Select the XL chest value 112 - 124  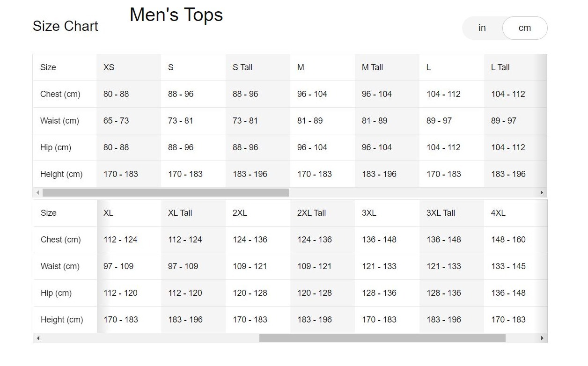(x=120, y=240)
